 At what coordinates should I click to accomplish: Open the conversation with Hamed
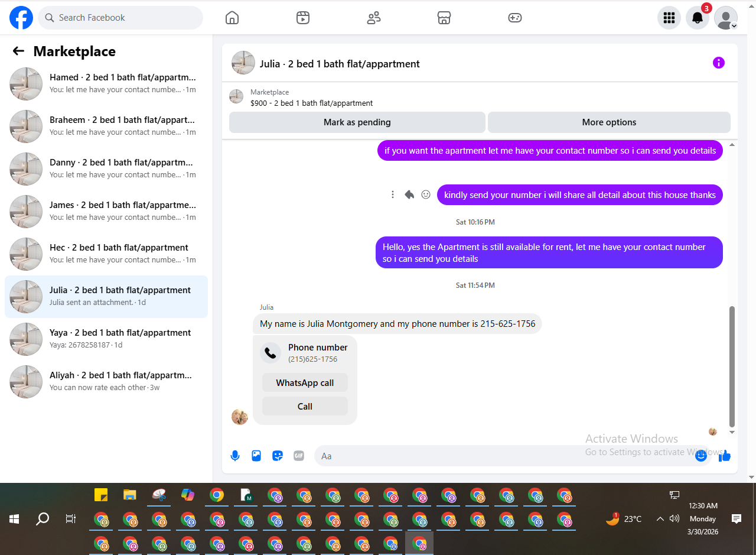point(106,84)
